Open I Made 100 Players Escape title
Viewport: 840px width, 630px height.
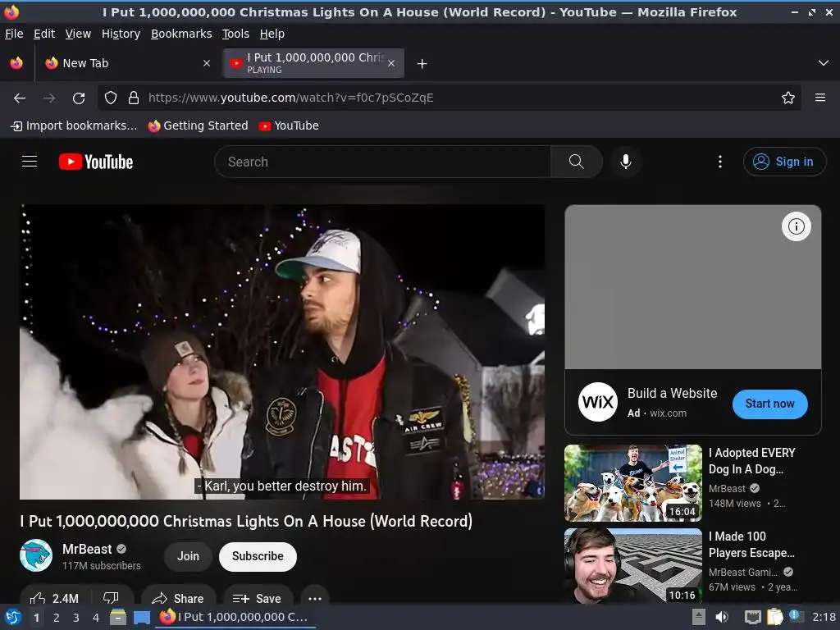(751, 545)
